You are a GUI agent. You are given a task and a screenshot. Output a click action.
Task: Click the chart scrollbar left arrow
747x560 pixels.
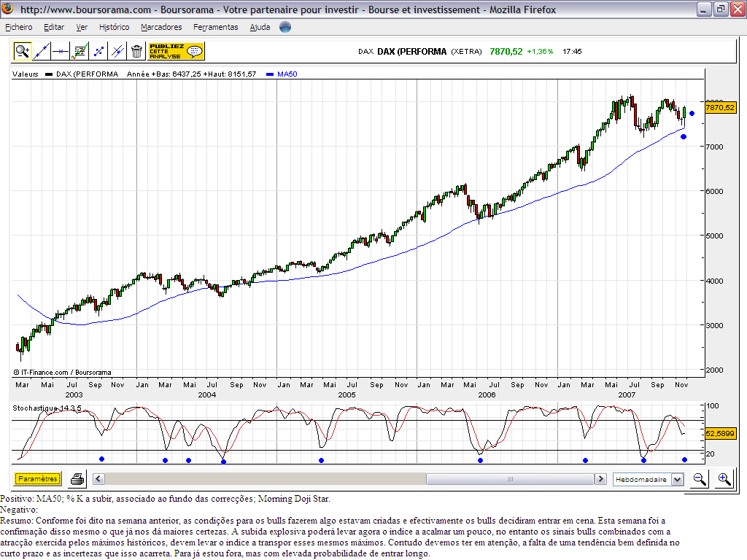point(98,478)
